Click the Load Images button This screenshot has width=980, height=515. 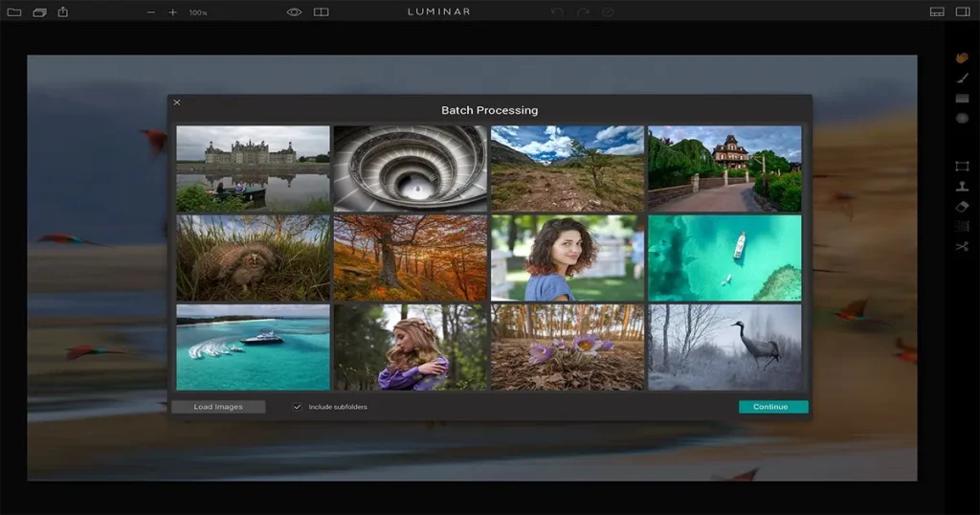point(218,407)
